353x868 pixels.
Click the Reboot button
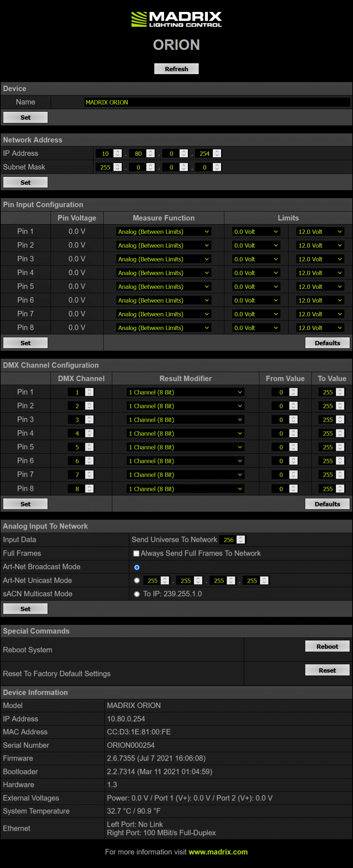327,646
